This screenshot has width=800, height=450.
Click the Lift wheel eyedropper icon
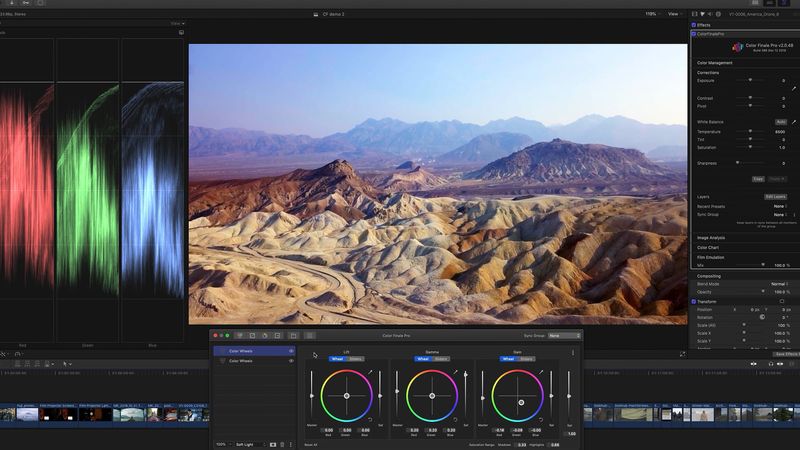pyautogui.click(x=370, y=372)
